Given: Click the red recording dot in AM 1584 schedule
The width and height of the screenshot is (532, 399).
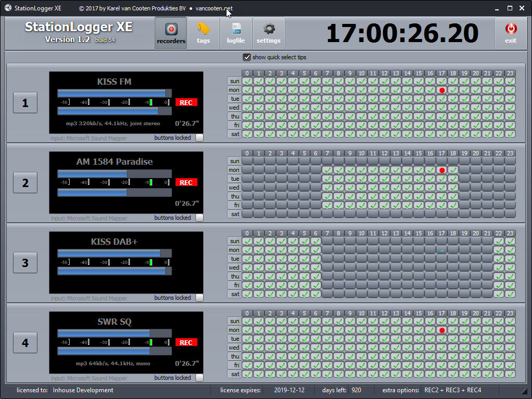Looking at the screenshot, I should (442, 170).
